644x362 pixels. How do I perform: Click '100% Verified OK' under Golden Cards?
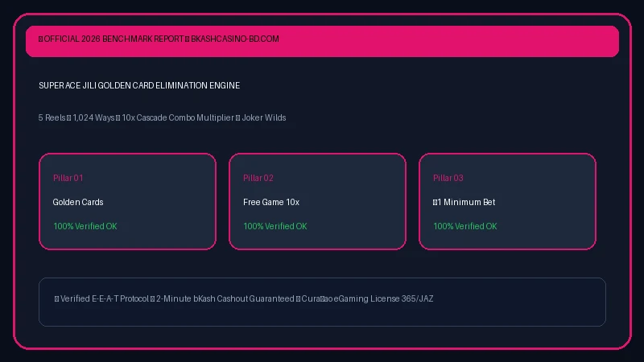(x=85, y=226)
